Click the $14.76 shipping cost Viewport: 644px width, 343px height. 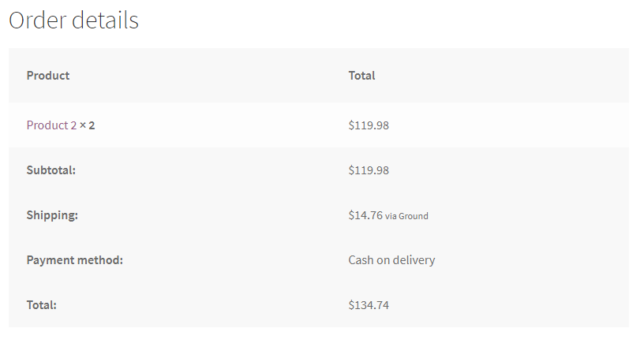click(365, 214)
